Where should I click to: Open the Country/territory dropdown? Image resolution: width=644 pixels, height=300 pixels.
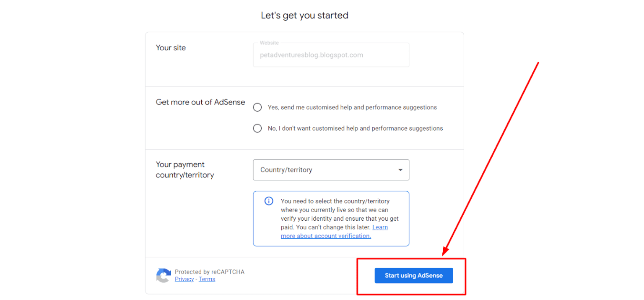(331, 170)
